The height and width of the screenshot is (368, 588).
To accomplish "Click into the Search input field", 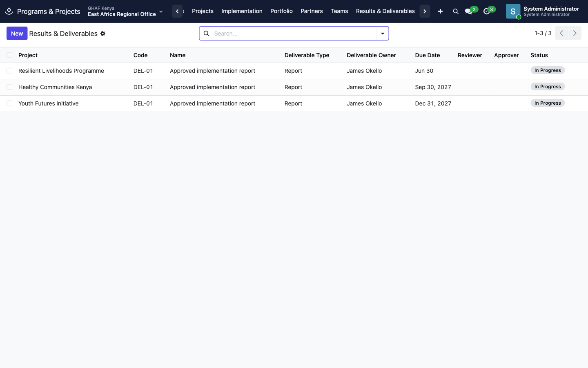I will pos(294,34).
